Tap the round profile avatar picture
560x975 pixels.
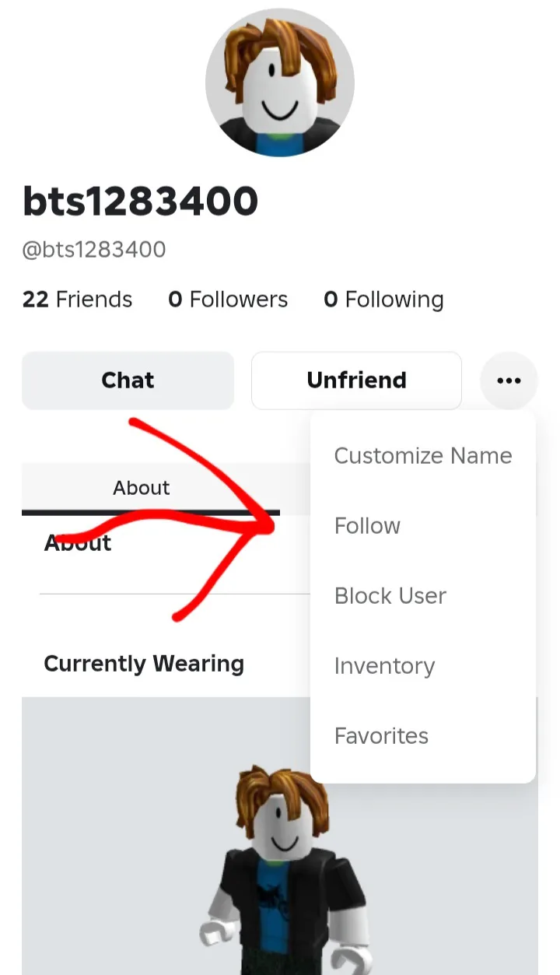click(x=280, y=82)
